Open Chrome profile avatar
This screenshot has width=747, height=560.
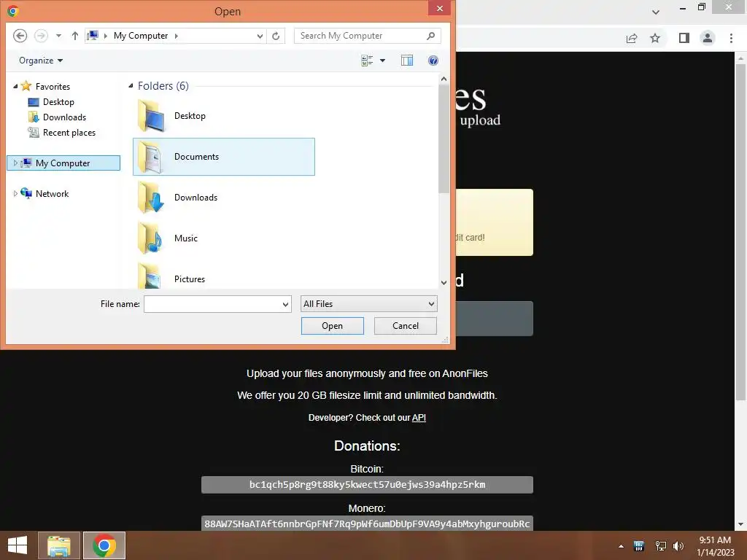point(708,38)
